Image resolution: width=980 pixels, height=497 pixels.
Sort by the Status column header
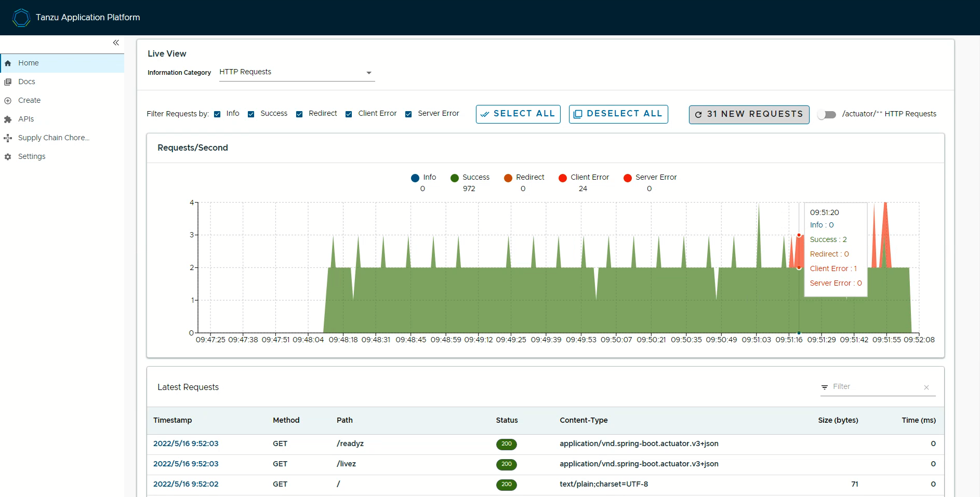coord(507,420)
